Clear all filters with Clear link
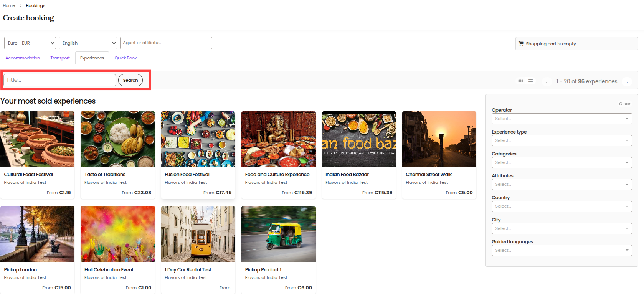 (x=624, y=104)
